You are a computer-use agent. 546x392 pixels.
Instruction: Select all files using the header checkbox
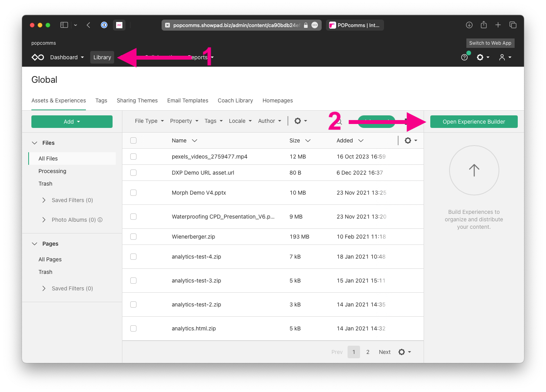(133, 140)
